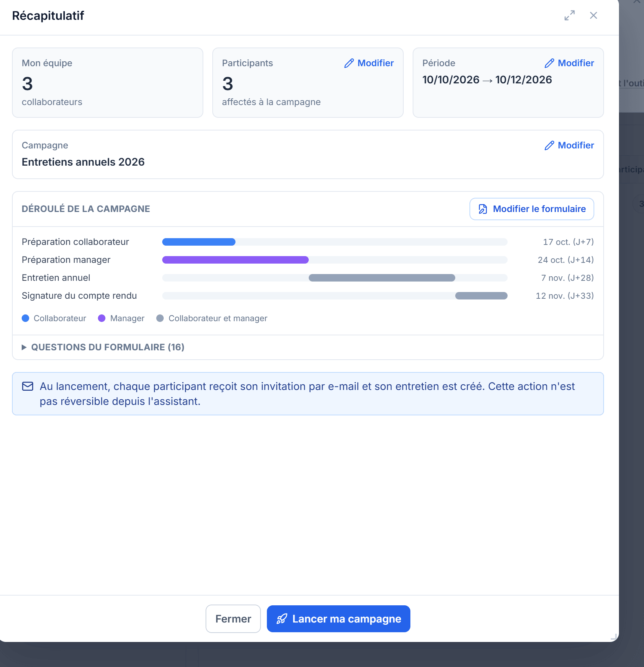644x667 pixels.
Task: Click Modifier in the Période card
Action: [x=569, y=63]
